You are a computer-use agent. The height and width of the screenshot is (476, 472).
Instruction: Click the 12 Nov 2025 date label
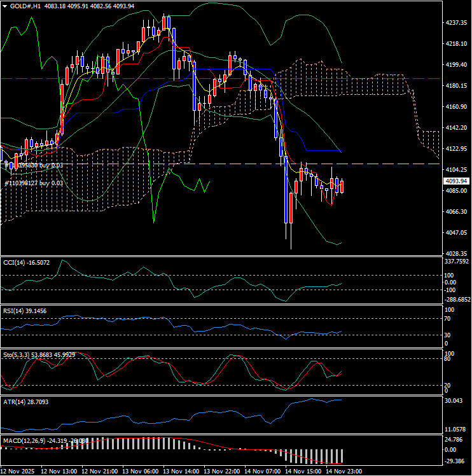[x=18, y=471]
